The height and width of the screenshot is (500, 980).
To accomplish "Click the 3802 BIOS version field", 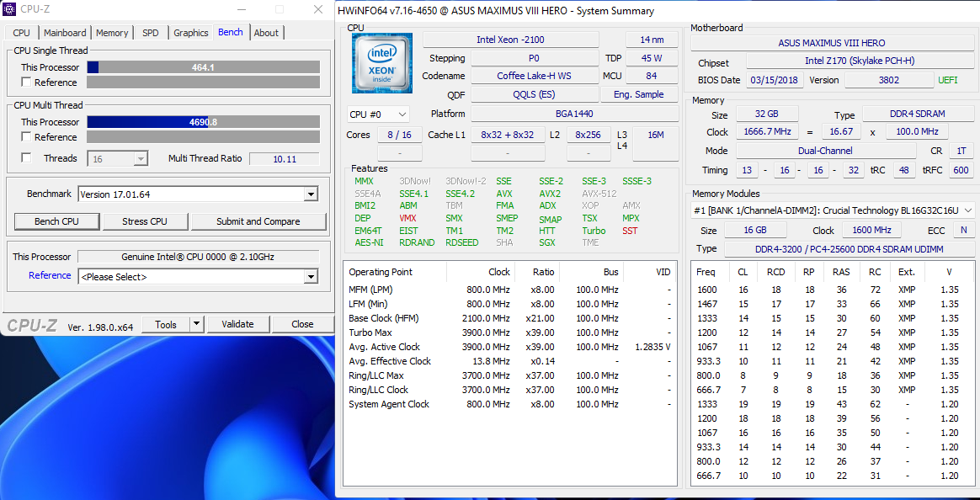I will pyautogui.click(x=887, y=80).
